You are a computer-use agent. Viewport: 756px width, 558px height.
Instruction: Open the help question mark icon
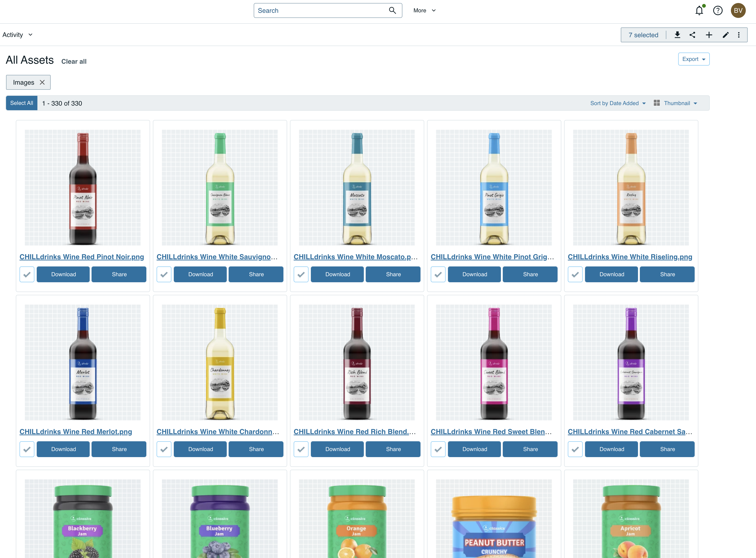pos(718,10)
